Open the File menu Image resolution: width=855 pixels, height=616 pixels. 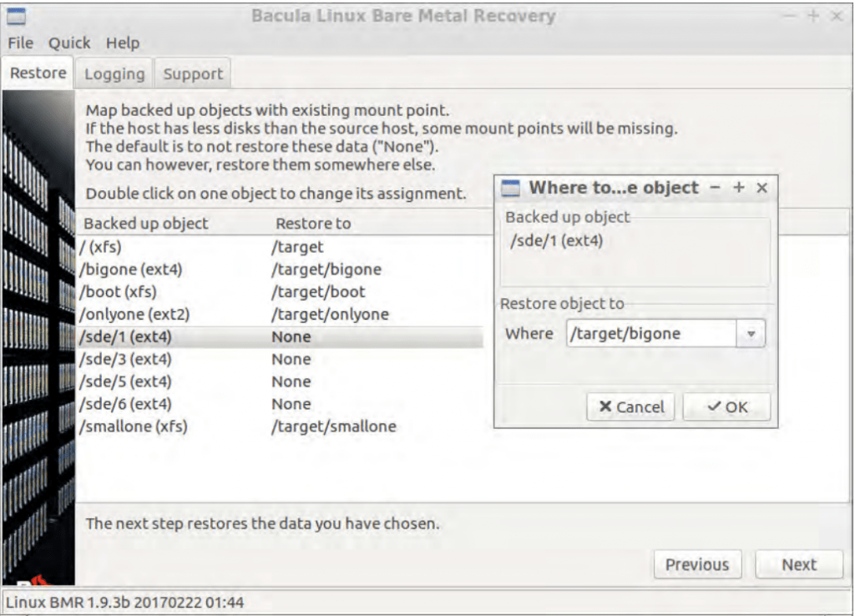[x=20, y=43]
